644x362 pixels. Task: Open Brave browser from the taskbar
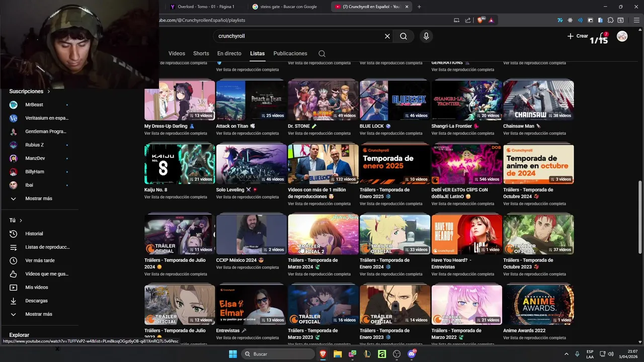click(323, 354)
